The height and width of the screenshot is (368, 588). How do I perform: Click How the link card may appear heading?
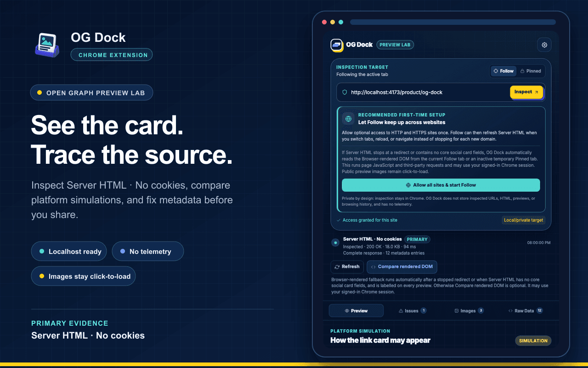380,340
